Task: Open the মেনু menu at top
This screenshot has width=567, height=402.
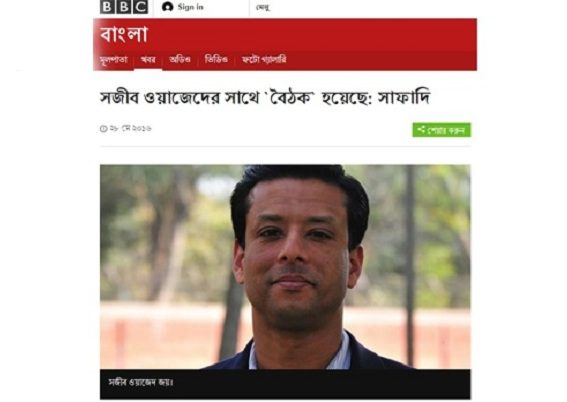Action: [x=263, y=7]
